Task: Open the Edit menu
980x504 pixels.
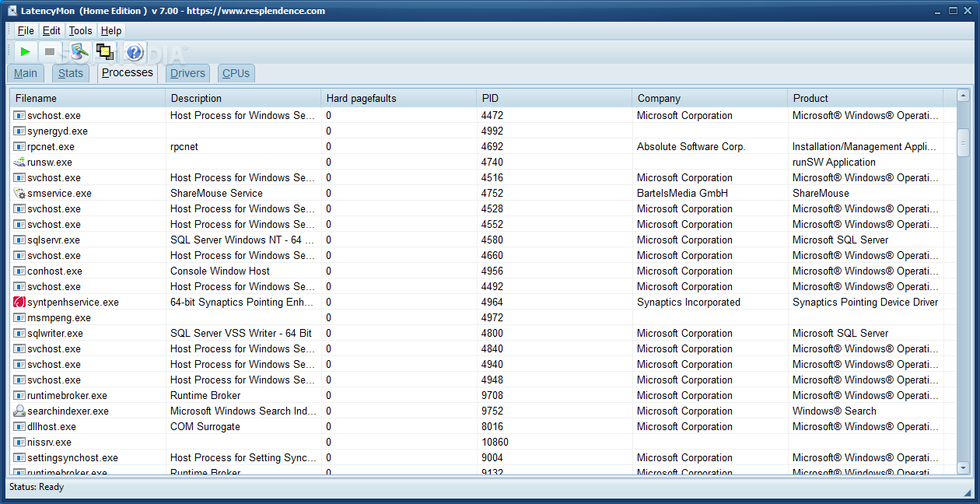Action: 51,30
